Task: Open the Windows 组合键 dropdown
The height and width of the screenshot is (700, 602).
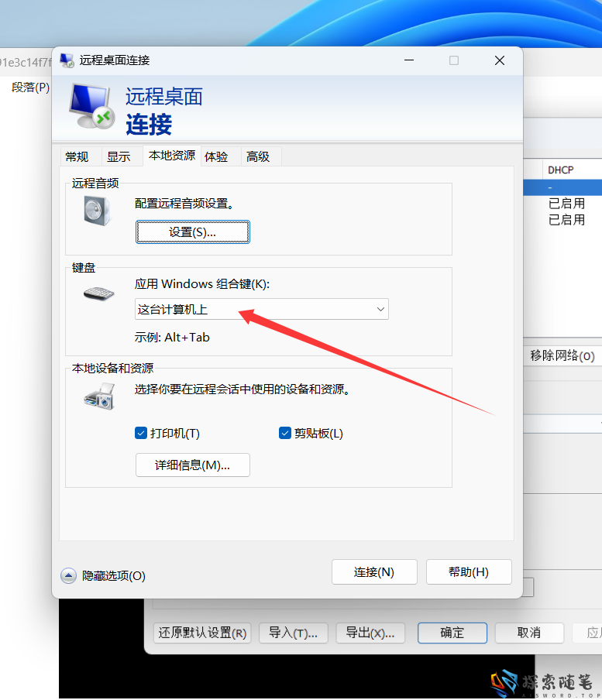Action: pyautogui.click(x=261, y=310)
